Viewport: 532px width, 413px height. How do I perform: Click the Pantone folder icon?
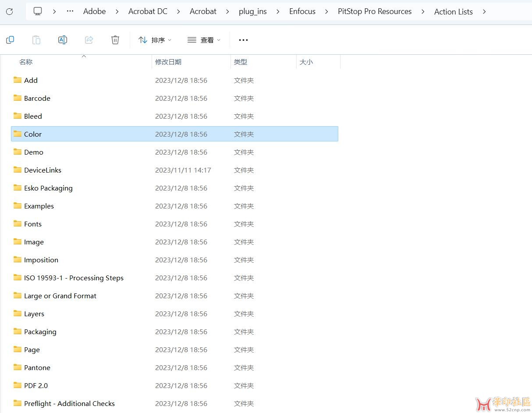(x=18, y=367)
